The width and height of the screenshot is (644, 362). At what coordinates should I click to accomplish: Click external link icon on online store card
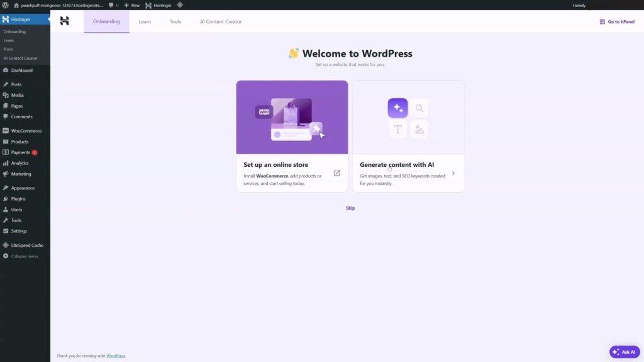[x=336, y=173]
